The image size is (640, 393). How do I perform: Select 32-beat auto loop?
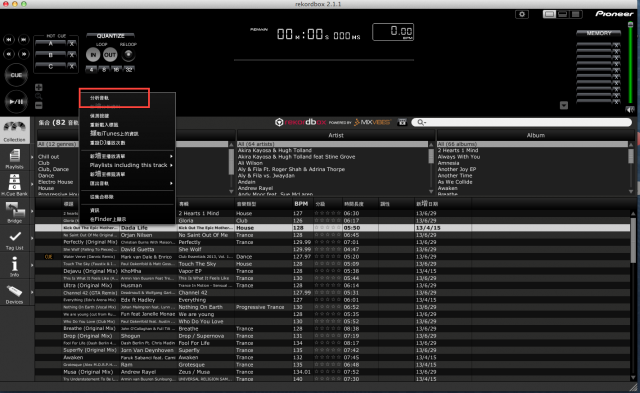[129, 70]
